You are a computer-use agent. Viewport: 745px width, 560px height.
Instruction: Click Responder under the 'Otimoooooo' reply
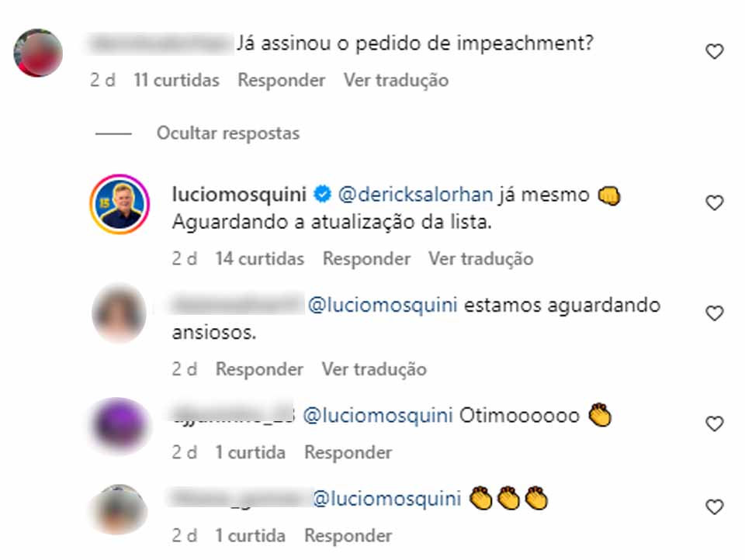(348, 452)
